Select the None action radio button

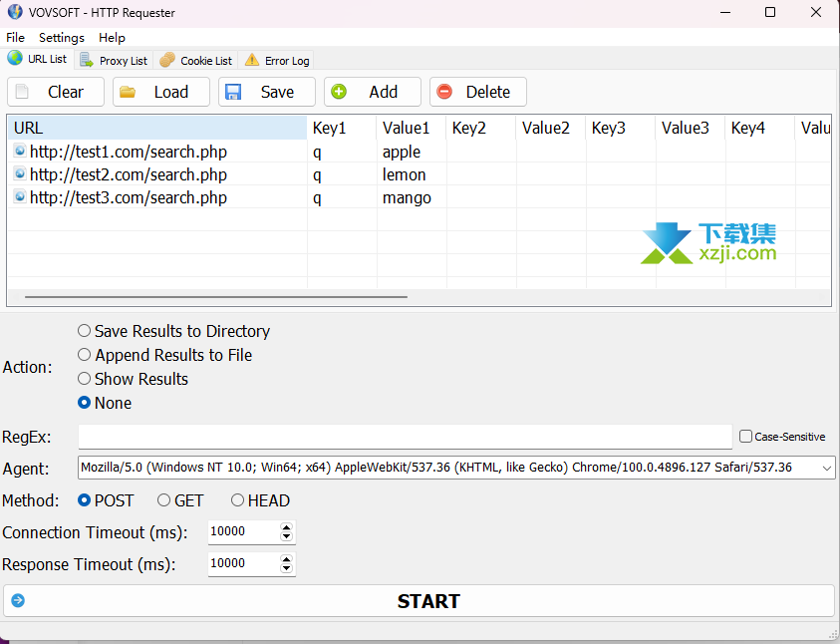[x=84, y=403]
